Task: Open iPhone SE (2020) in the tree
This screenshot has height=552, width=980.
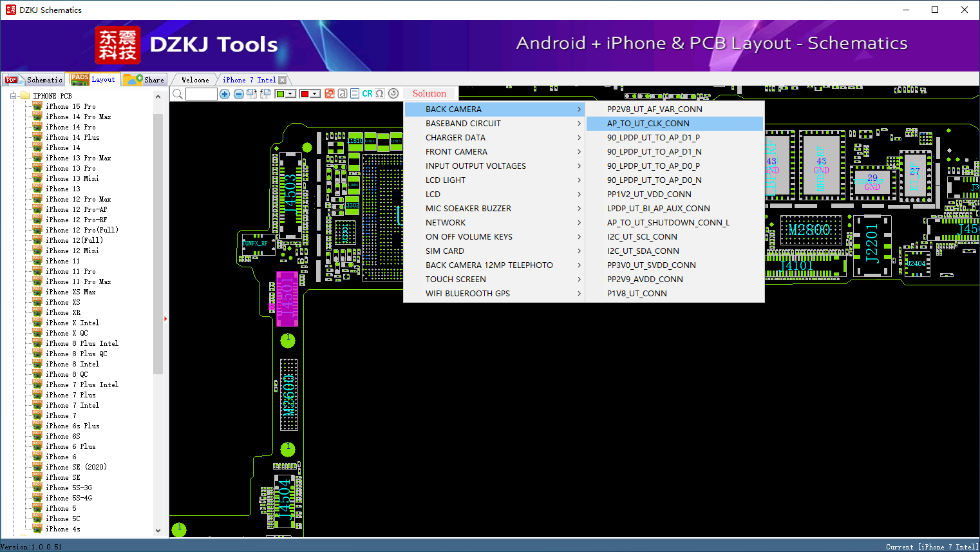Action: point(76,468)
